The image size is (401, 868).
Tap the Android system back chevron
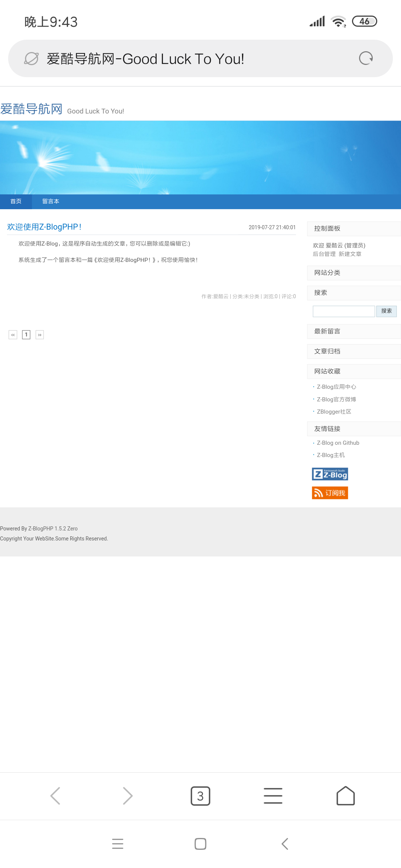click(x=285, y=844)
